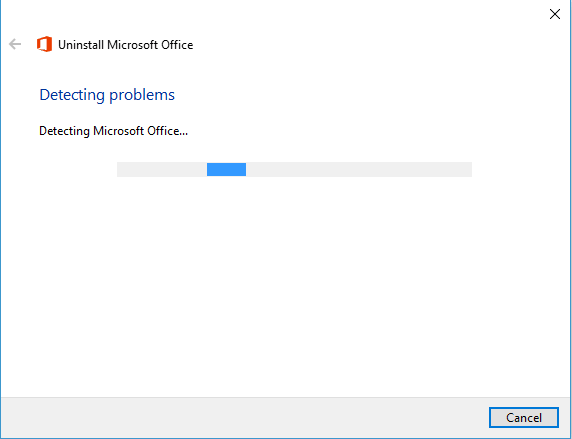
Task: Click the blank title bar area beside X
Action: click(365, 14)
